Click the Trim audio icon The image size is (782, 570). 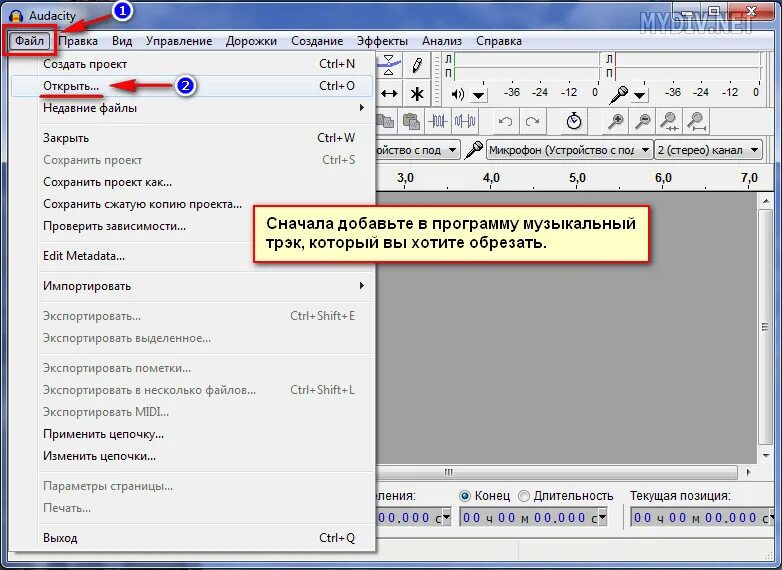pos(438,121)
